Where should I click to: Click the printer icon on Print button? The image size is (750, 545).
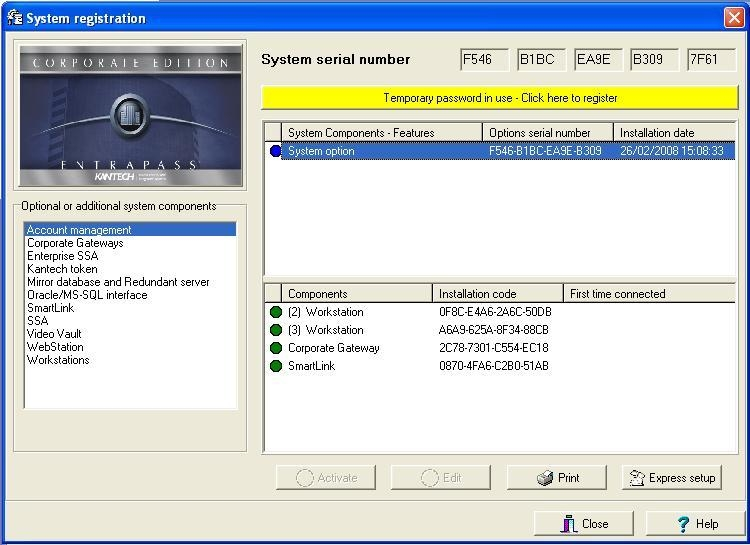(x=545, y=478)
